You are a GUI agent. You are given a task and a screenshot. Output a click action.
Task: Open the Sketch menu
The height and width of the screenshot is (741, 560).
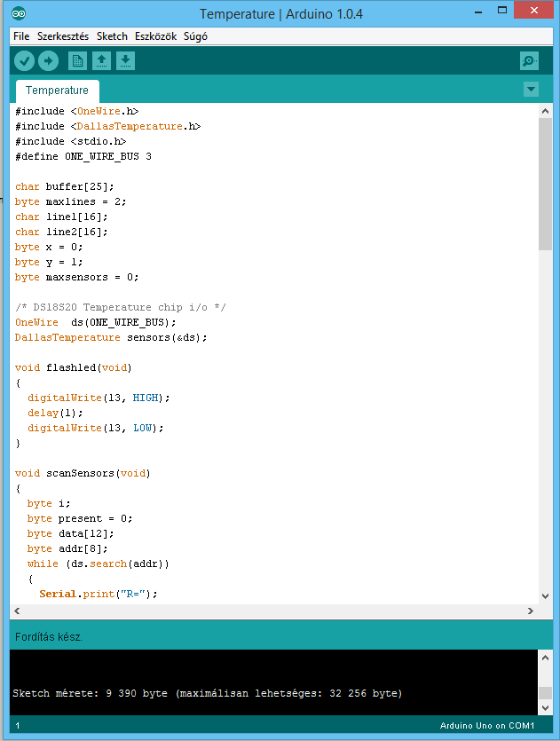coord(112,36)
